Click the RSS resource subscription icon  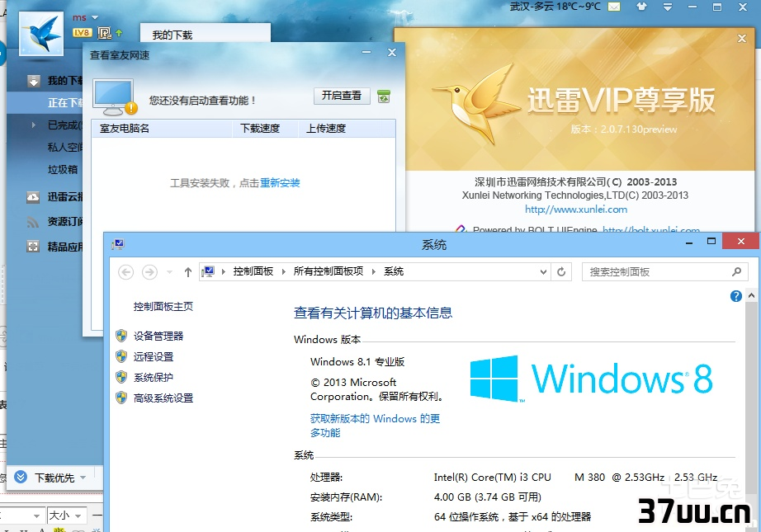32,222
